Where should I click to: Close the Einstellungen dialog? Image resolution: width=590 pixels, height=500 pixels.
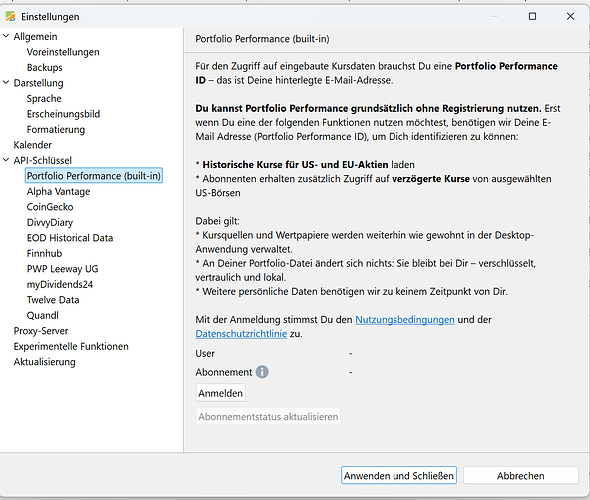pyautogui.click(x=570, y=16)
